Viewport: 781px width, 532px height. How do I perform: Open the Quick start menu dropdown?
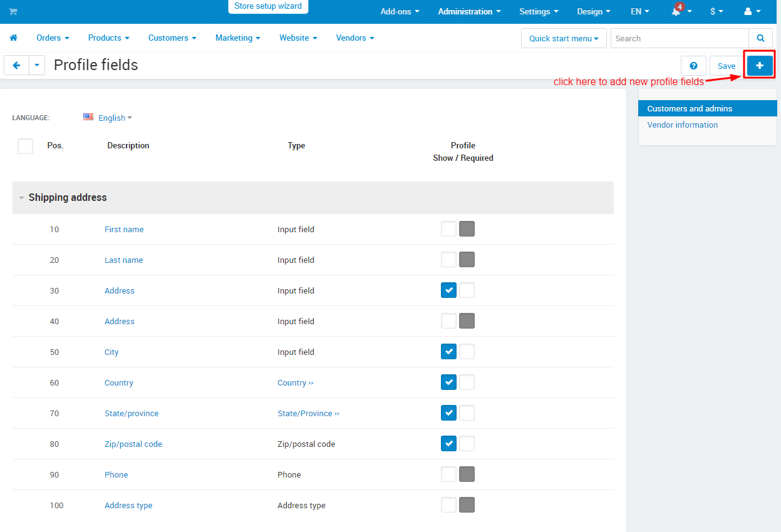coord(564,38)
